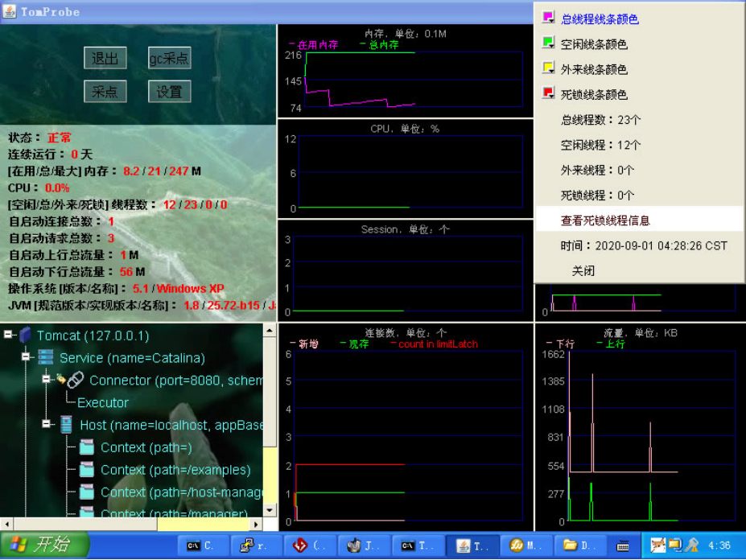Click the 外来线程：0个 entry
The width and height of the screenshot is (746, 560).
click(639, 171)
